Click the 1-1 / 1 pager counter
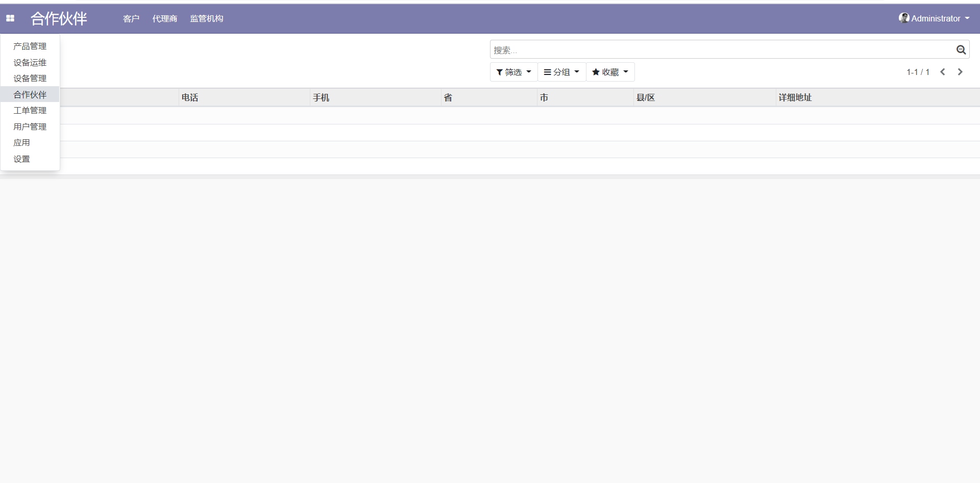This screenshot has width=980, height=483. coord(918,72)
